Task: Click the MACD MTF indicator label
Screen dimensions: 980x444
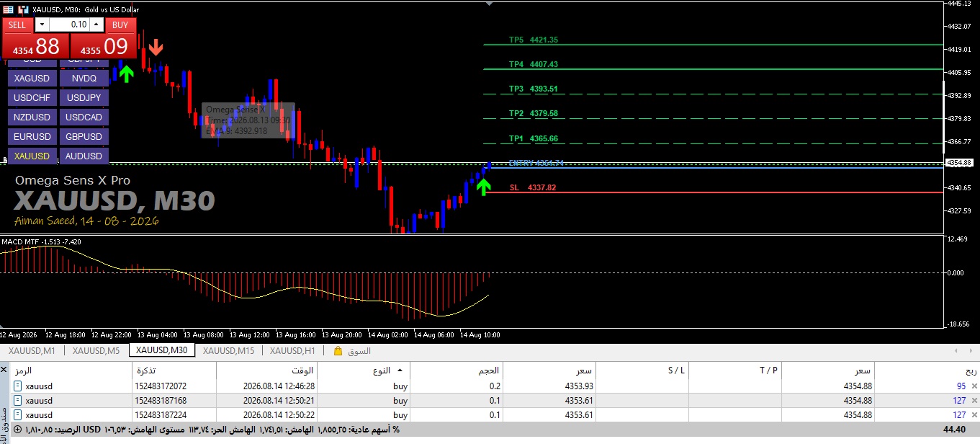Action: [x=42, y=241]
